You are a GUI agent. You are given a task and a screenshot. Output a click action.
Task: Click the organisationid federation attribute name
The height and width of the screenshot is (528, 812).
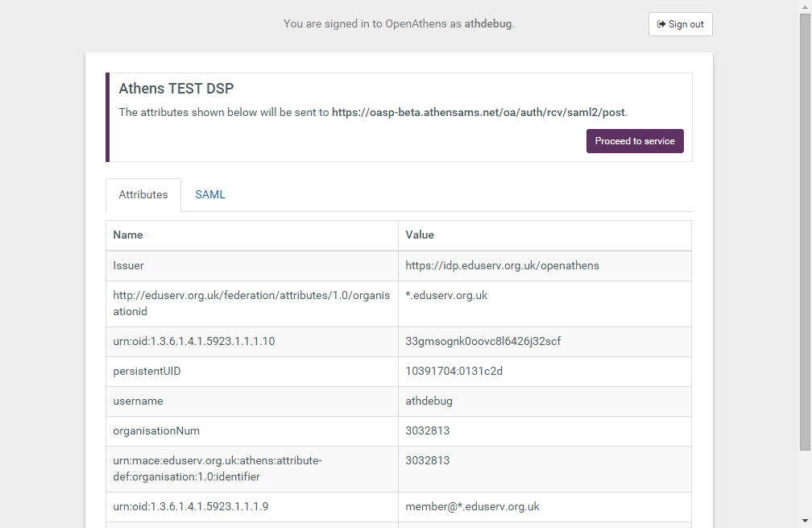point(251,303)
